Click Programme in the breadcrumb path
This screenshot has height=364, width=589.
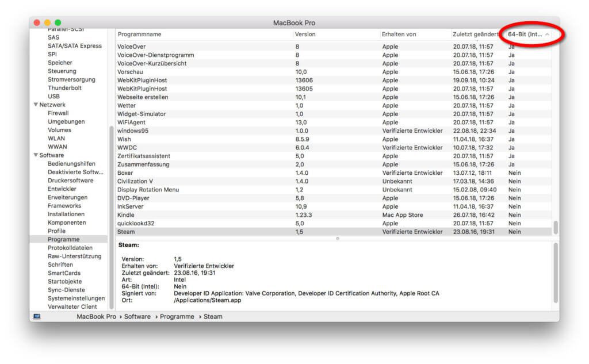click(176, 316)
